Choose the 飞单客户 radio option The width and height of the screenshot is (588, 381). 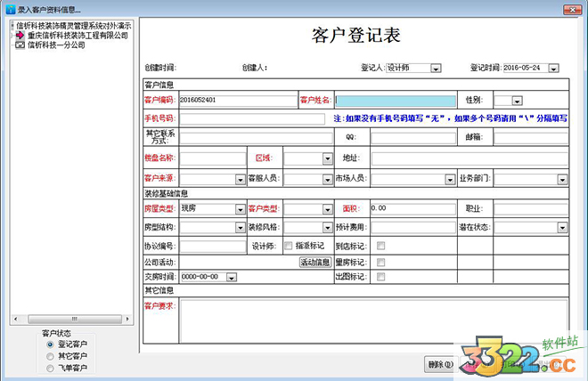pos(50,368)
